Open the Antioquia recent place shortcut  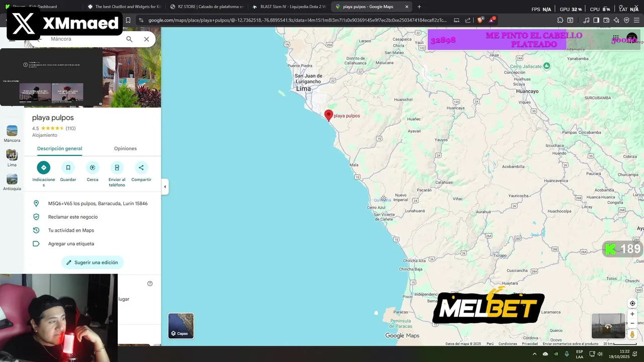(x=12, y=182)
